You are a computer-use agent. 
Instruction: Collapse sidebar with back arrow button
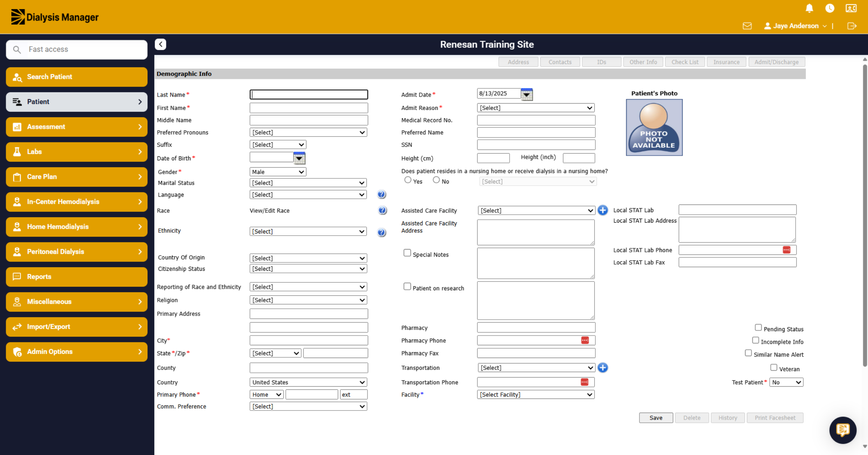point(161,44)
